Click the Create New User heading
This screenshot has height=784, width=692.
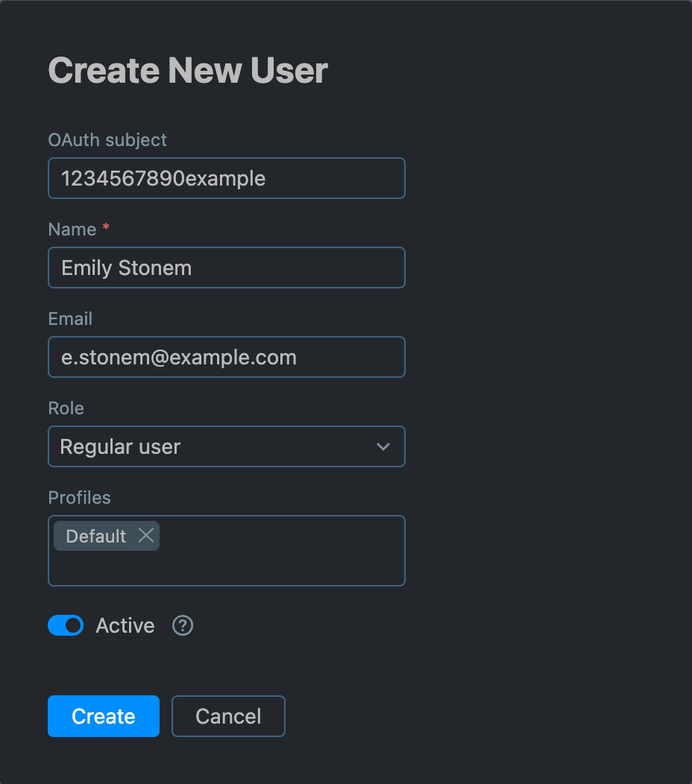187,70
